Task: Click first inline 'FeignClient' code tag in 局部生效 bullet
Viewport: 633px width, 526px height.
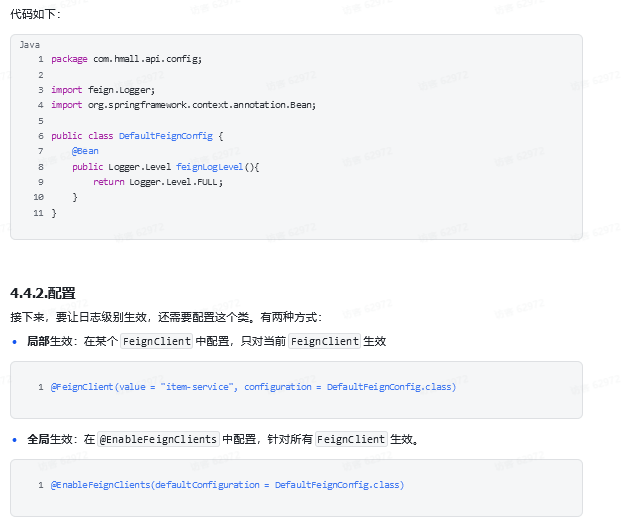Action: (157, 342)
